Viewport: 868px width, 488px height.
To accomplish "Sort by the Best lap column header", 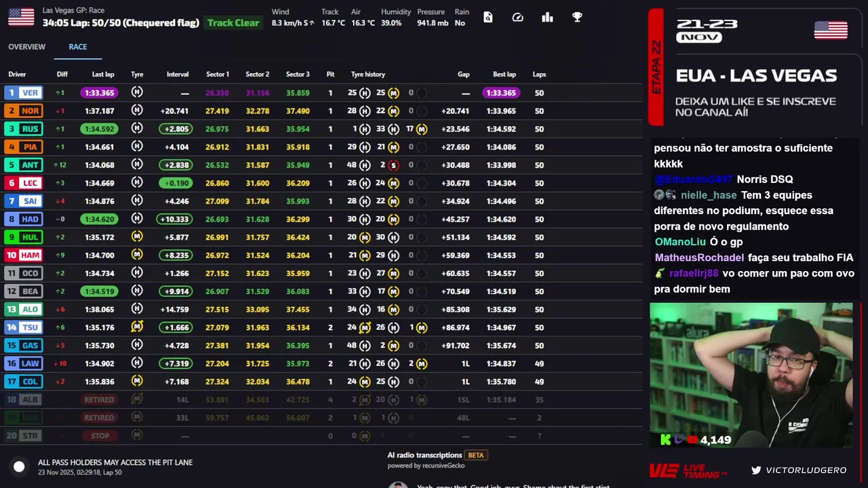I will 505,75.
